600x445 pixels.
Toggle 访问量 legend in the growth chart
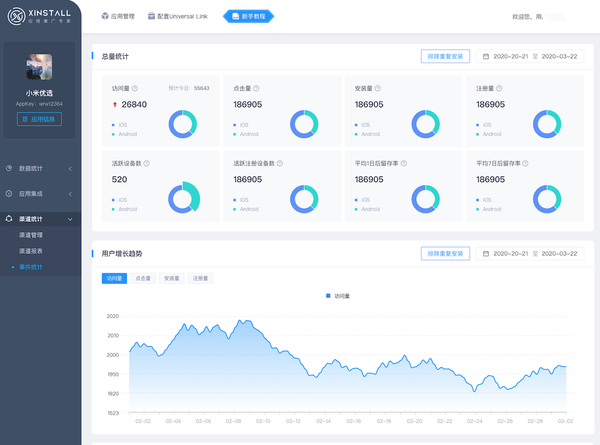(x=338, y=296)
